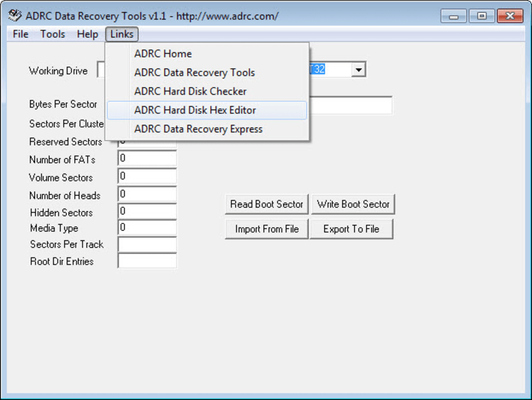Screen dimensions: 532x400
Task: Click the 'Reserved Sectors' label
Action: [66, 141]
